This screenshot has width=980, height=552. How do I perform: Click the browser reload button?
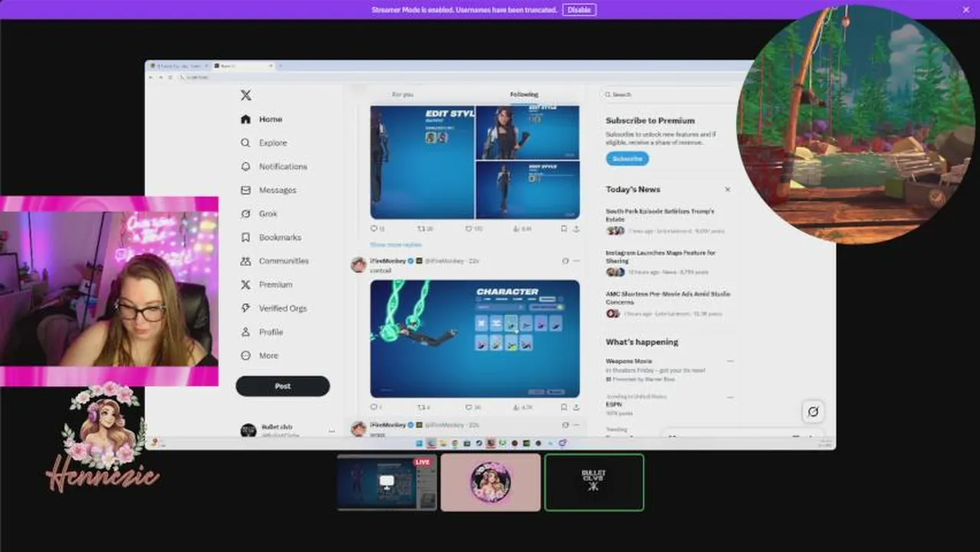[x=171, y=77]
